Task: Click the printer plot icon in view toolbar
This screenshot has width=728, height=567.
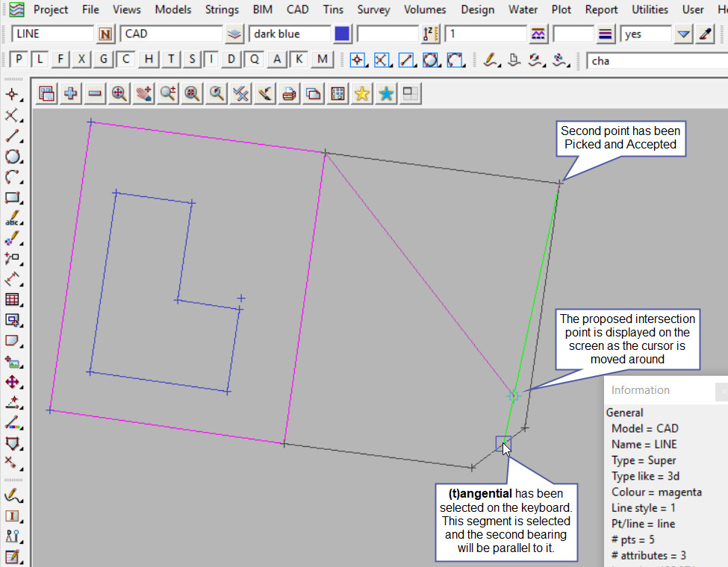Action: point(290,93)
